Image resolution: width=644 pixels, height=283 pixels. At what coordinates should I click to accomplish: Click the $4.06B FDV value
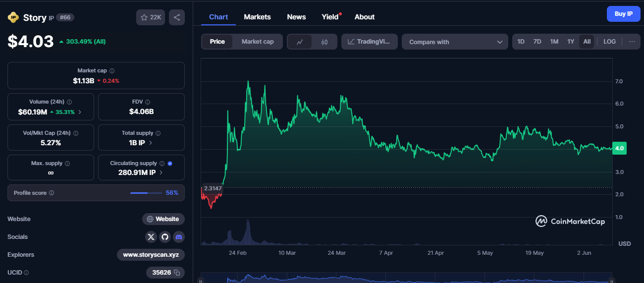tap(141, 112)
